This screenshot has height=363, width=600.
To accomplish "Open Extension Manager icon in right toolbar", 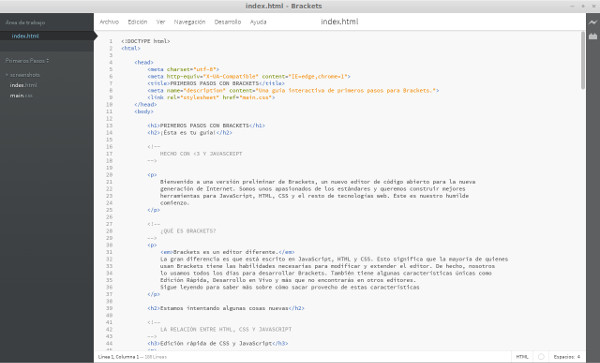I will pyautogui.click(x=593, y=36).
